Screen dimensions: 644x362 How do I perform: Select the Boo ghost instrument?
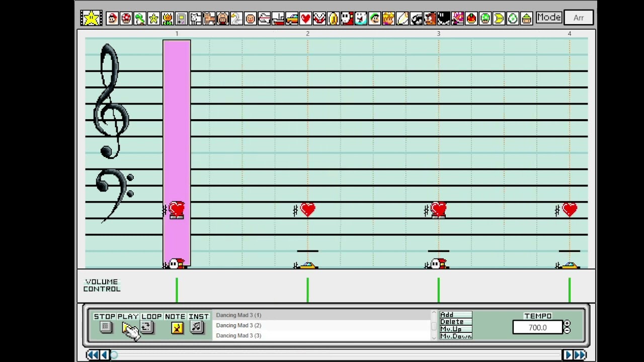[x=361, y=19]
